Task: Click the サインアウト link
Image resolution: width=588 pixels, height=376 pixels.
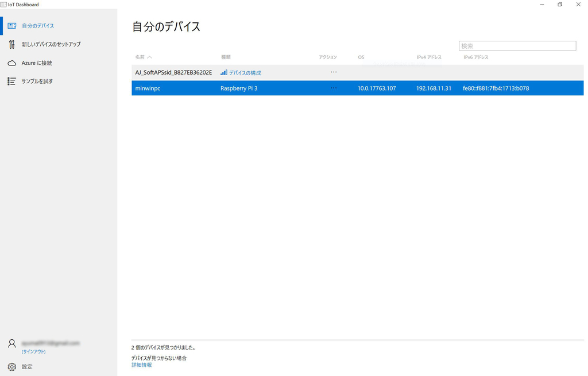Action: [x=33, y=352]
